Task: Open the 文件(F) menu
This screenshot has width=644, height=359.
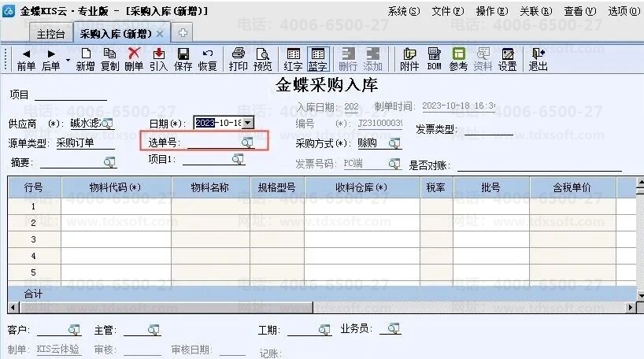Action: point(448,11)
